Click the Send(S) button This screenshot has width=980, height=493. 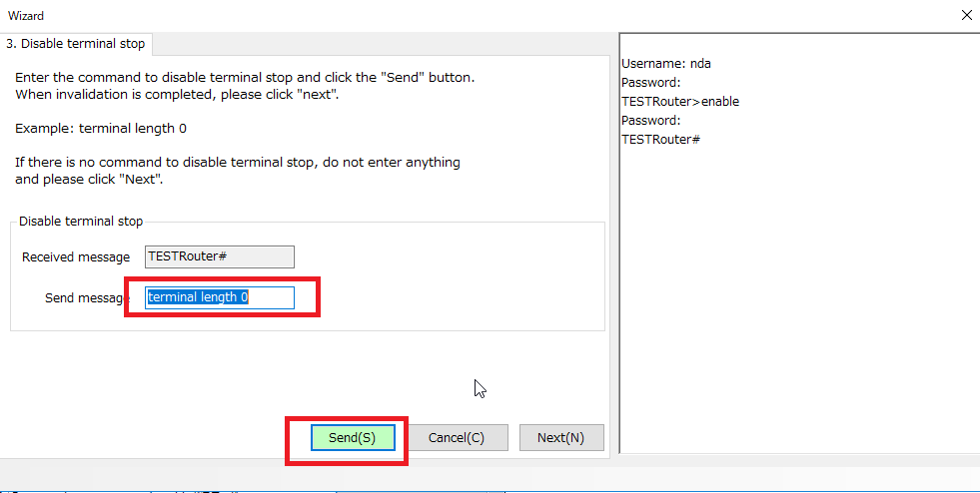point(353,438)
